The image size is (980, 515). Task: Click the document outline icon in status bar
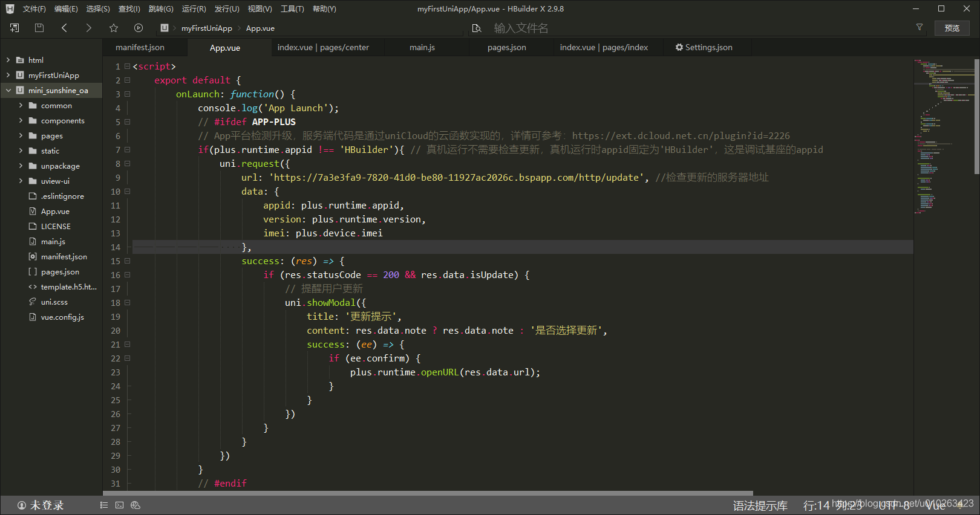pyautogui.click(x=104, y=505)
